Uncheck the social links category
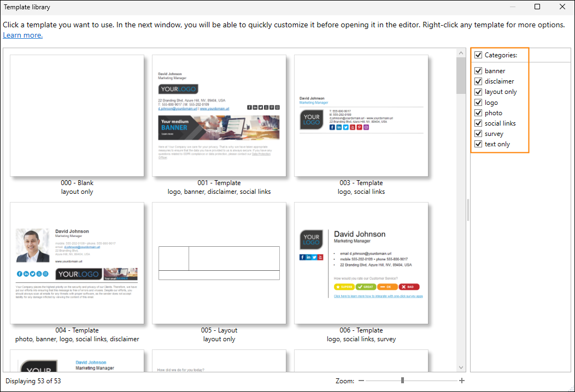 (x=478, y=123)
